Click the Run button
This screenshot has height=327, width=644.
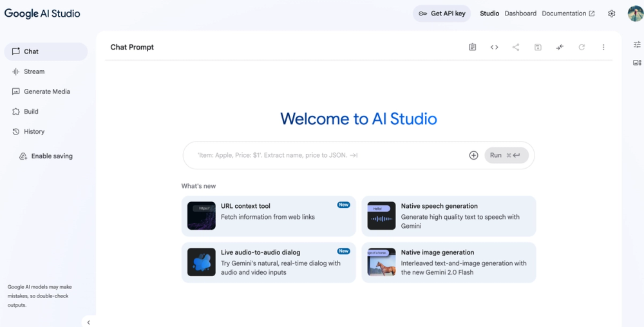506,155
